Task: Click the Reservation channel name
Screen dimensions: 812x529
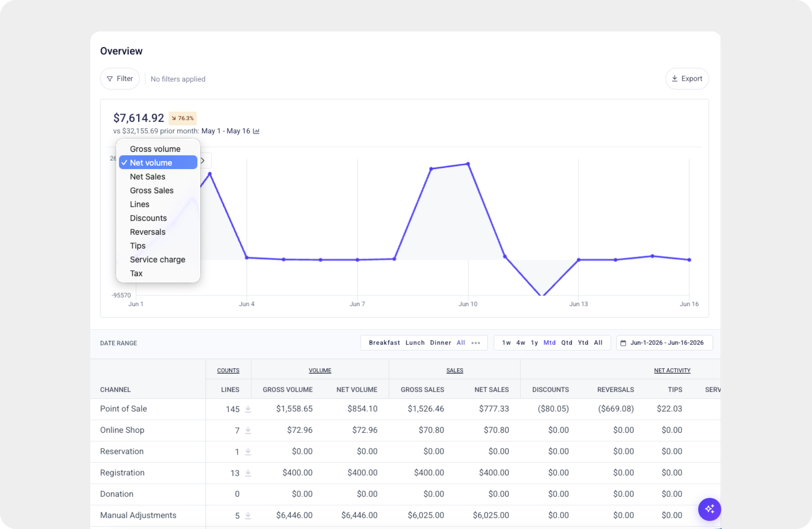Action: coord(122,451)
